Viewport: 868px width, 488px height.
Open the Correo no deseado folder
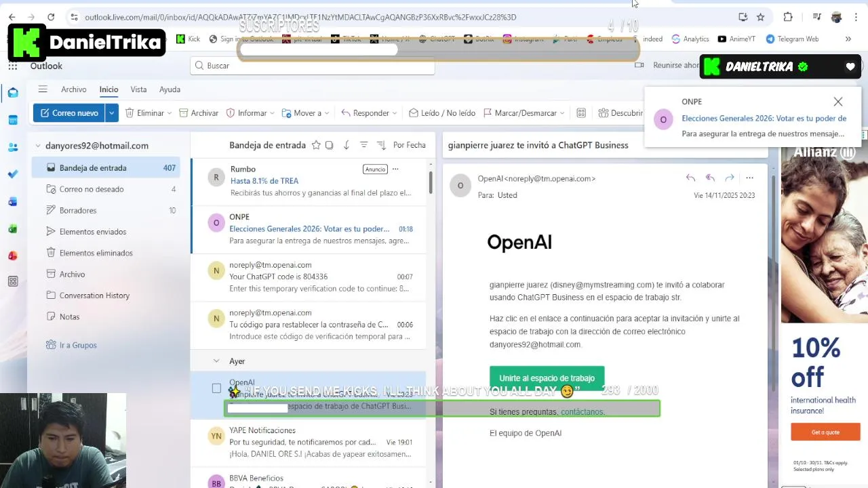(106, 189)
